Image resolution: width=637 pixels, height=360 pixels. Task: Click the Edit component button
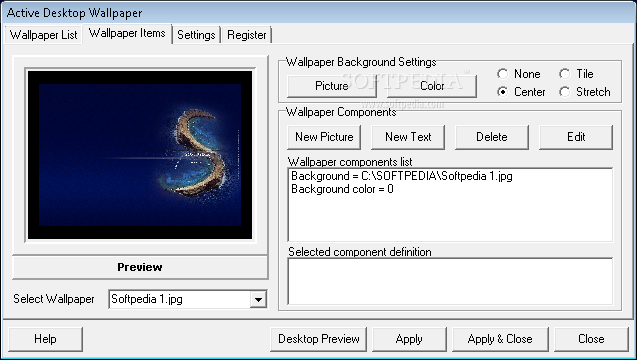(576, 137)
